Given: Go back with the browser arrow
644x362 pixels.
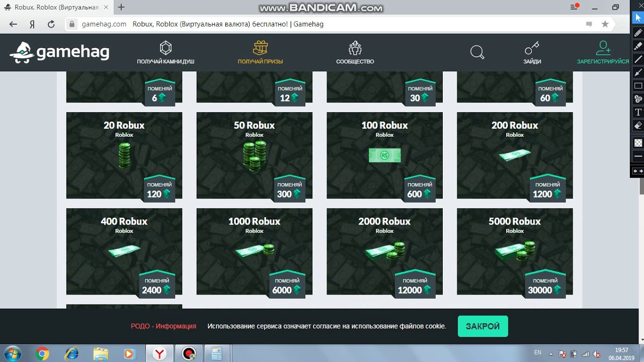Looking at the screenshot, I should [13, 24].
